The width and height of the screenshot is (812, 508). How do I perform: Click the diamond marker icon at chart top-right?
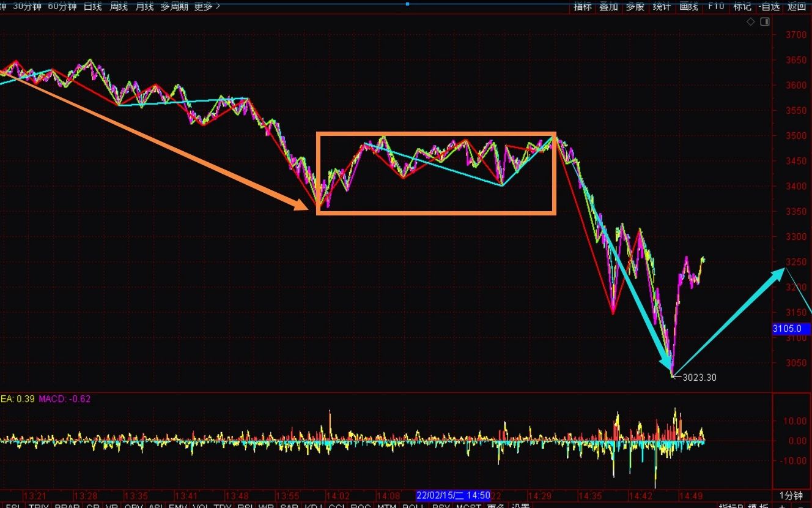click(751, 22)
